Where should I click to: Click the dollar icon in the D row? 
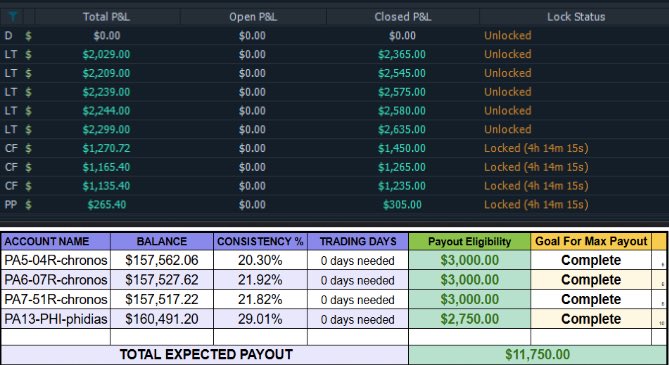point(28,36)
